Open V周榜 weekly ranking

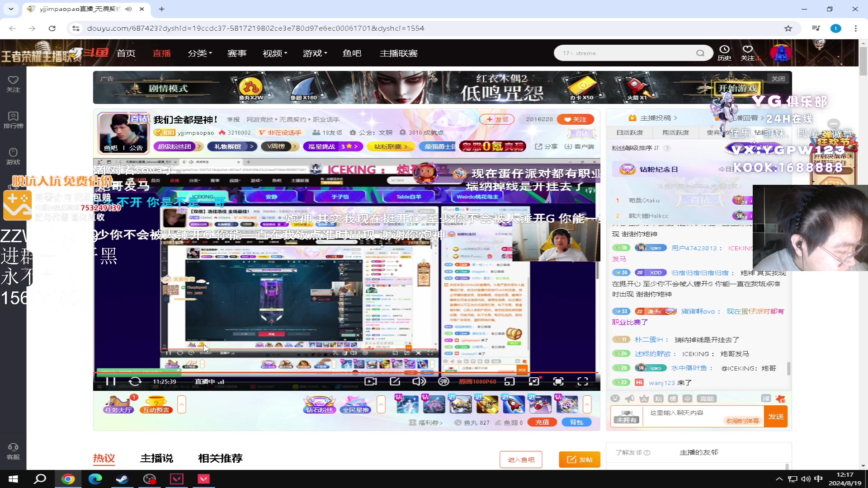pyautogui.click(x=280, y=146)
